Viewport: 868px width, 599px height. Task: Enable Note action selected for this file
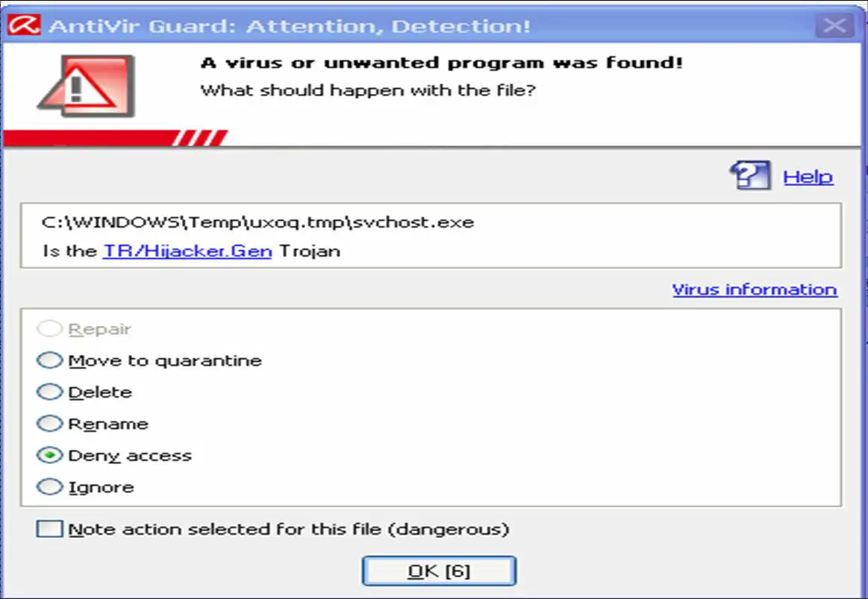pyautogui.click(x=49, y=529)
